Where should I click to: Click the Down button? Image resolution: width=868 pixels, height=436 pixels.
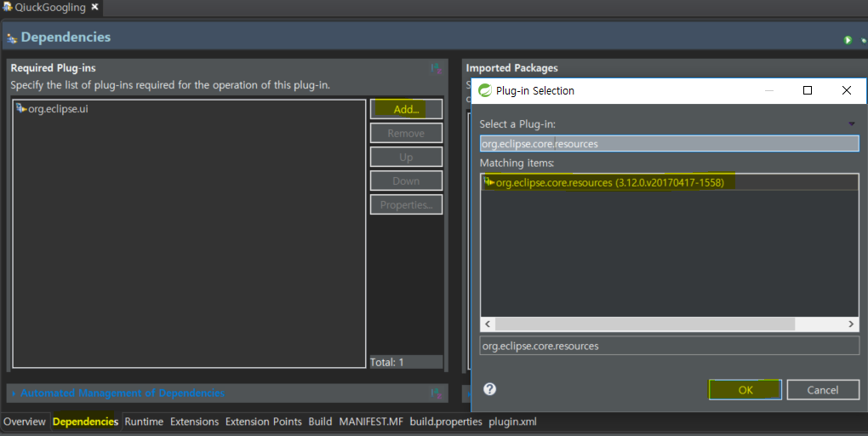pos(406,181)
